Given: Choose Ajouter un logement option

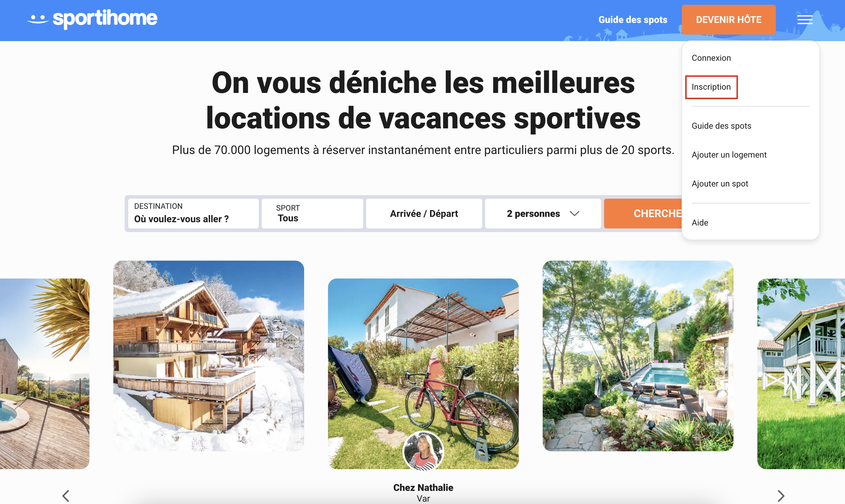Looking at the screenshot, I should pyautogui.click(x=729, y=155).
